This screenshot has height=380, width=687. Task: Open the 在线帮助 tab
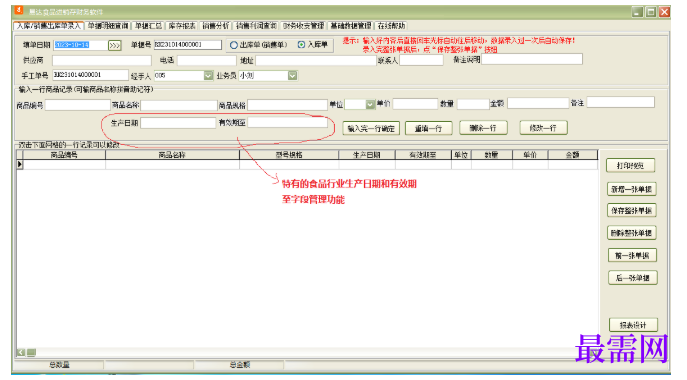click(x=391, y=26)
